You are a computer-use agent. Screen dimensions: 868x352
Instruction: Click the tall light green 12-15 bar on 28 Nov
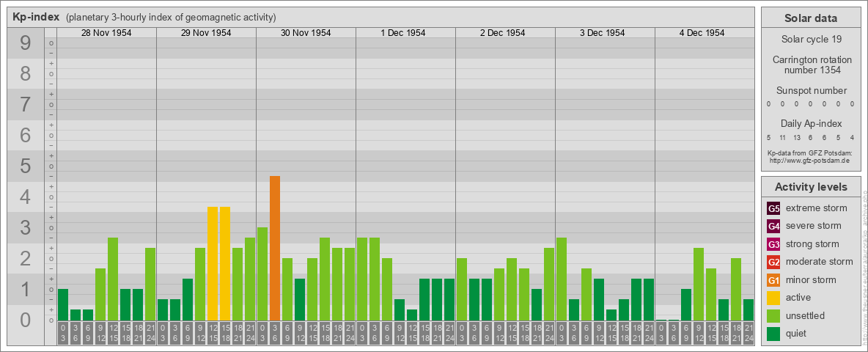click(x=113, y=279)
